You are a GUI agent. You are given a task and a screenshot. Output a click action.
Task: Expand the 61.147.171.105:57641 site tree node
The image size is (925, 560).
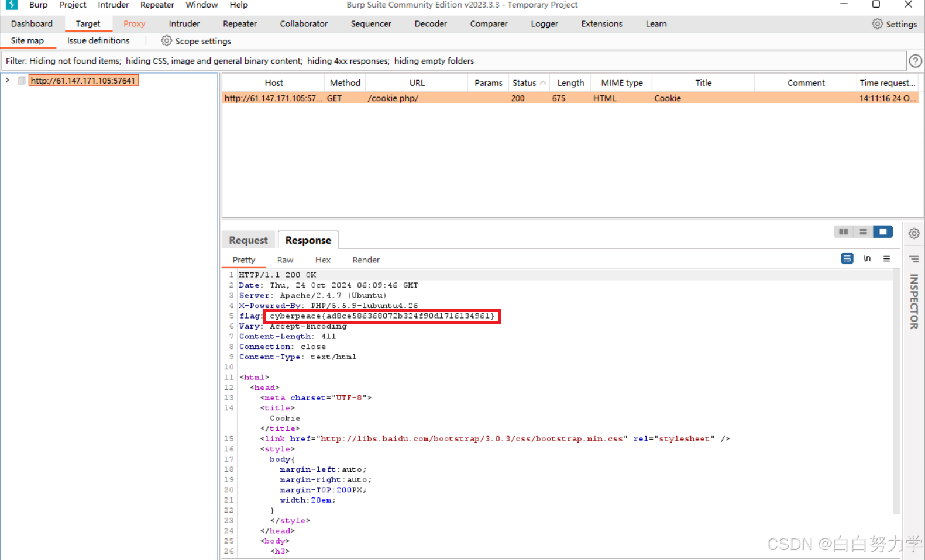[x=7, y=81]
